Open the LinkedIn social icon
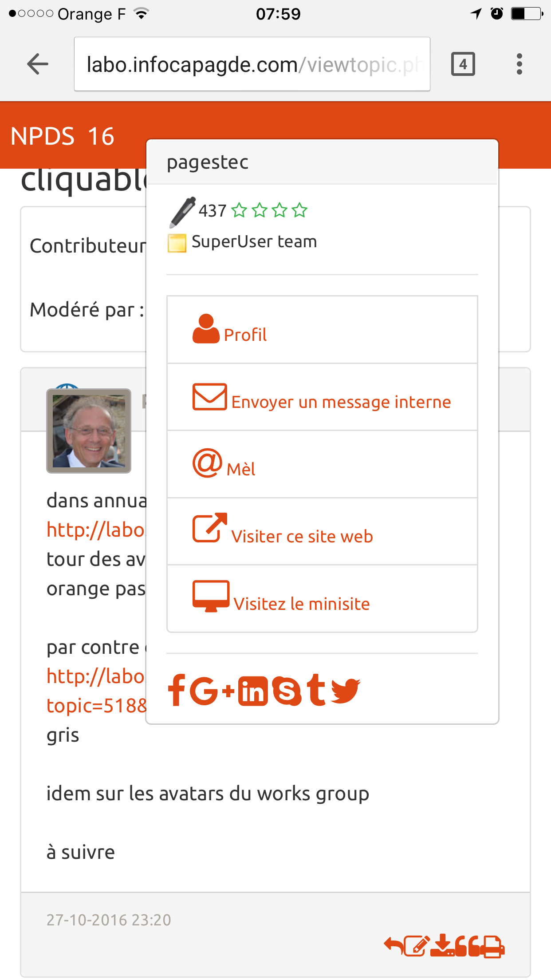 click(x=253, y=691)
